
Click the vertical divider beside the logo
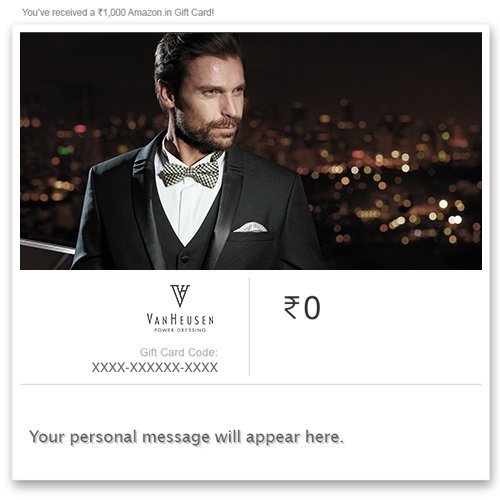tap(249, 326)
